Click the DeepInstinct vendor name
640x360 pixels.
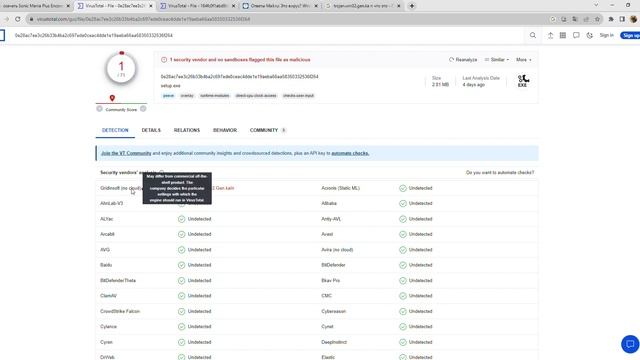click(x=334, y=342)
